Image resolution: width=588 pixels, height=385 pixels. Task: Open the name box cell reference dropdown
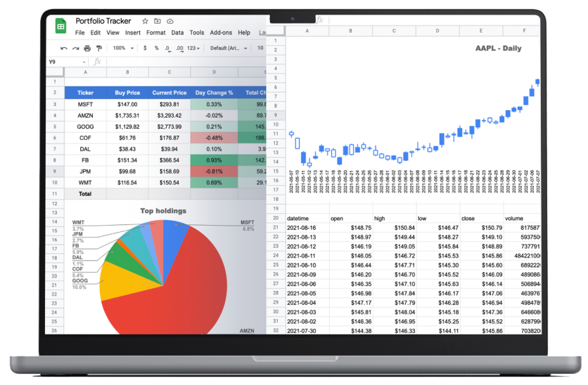tap(84, 62)
